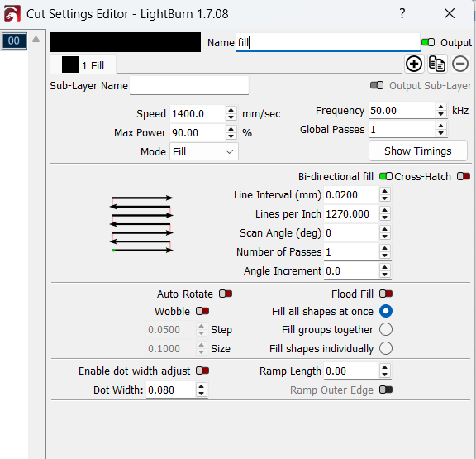Click the Number of Passes field
476x459 pixels.
[x=351, y=251]
